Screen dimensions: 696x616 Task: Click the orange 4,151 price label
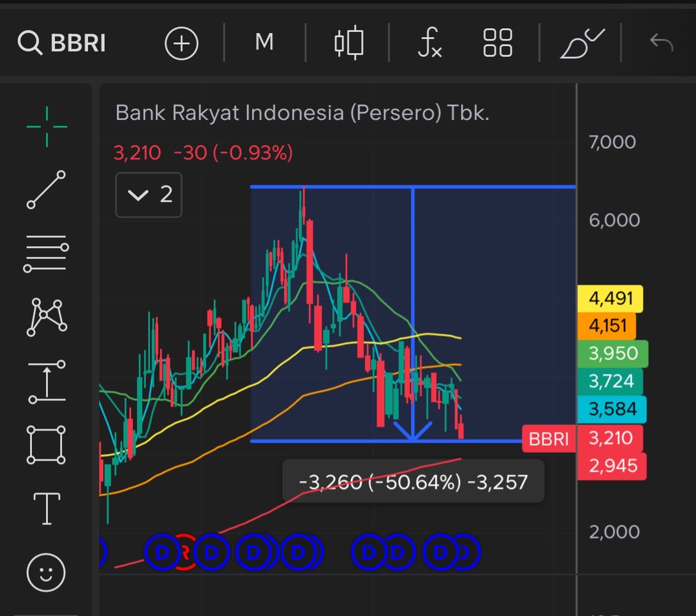[607, 326]
